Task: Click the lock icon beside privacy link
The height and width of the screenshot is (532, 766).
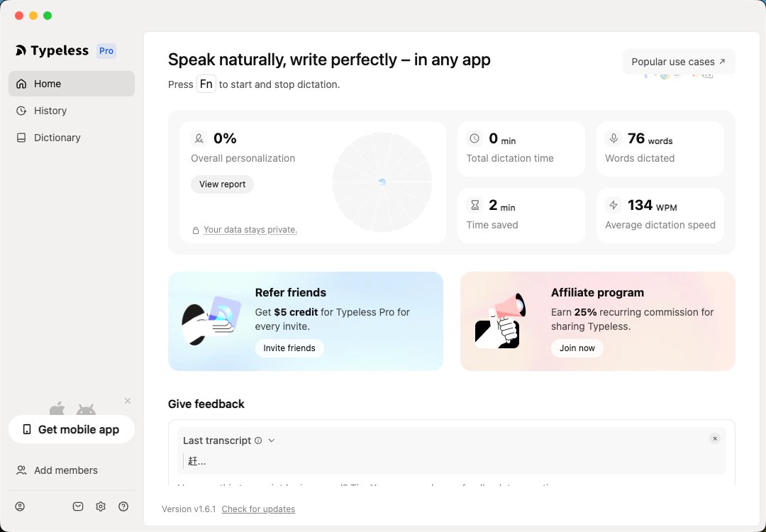Action: click(196, 230)
